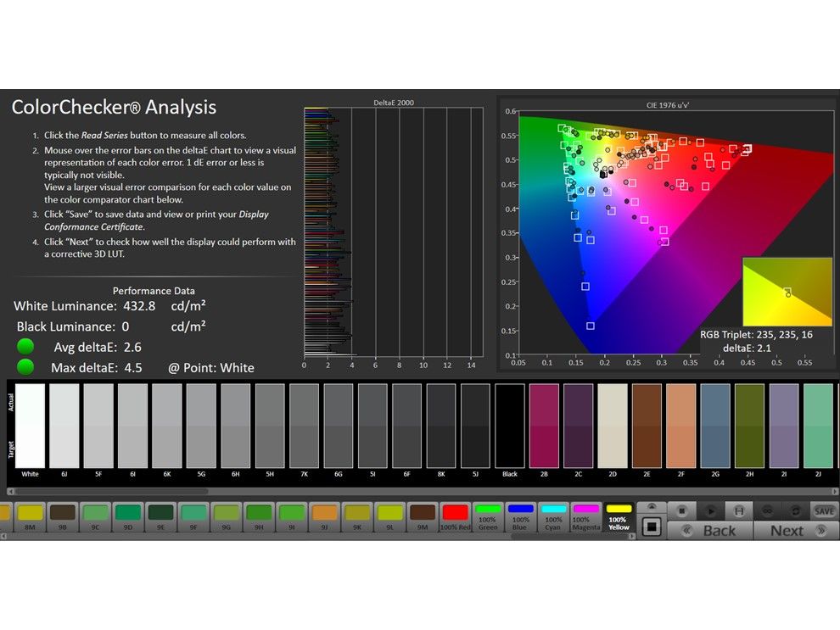The image size is (840, 630).
Task: Click the comparator chart scrollbar thumb
Action: [111, 491]
